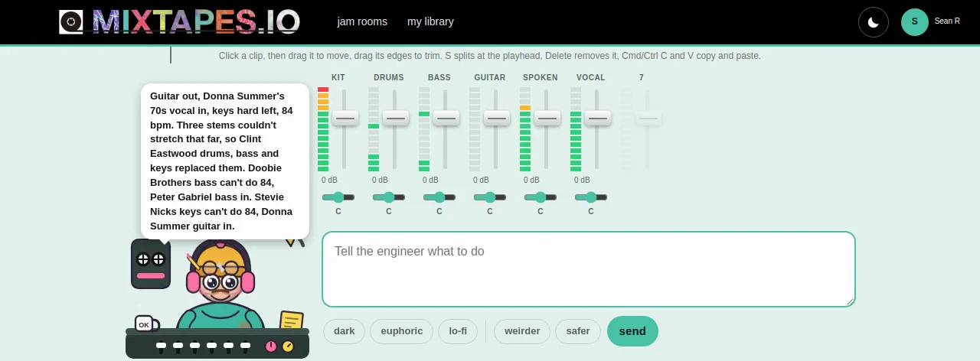This screenshot has width=980, height=361.
Task: Click the SPOKEN pan slider
Action: coord(541,197)
